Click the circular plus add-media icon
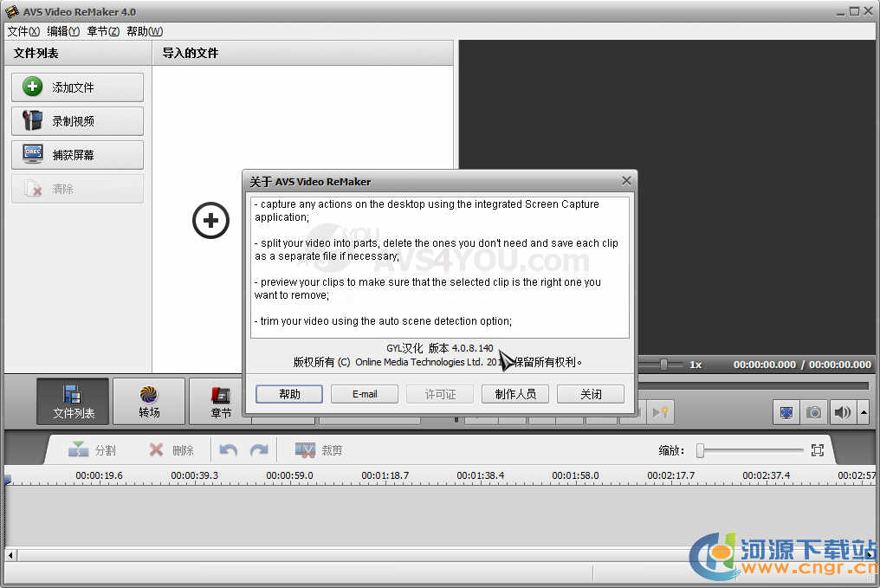 pos(211,221)
